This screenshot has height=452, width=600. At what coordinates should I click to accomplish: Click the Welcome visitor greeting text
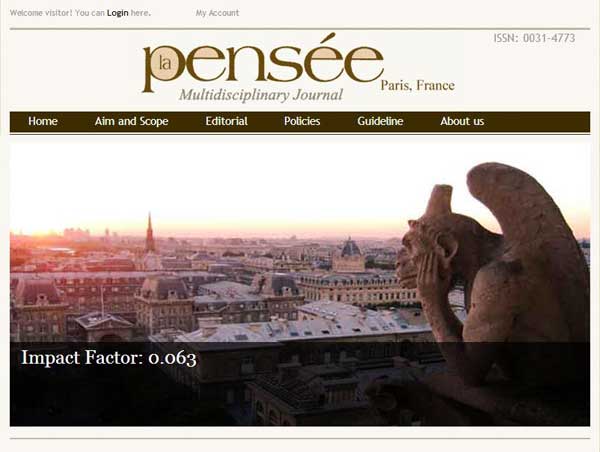tap(41, 13)
